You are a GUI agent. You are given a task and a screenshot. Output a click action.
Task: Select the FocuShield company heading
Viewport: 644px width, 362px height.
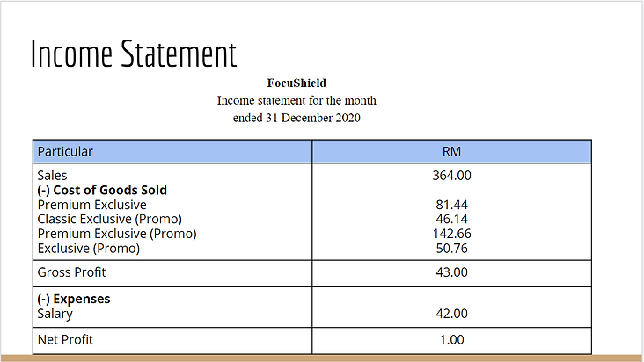[296, 83]
